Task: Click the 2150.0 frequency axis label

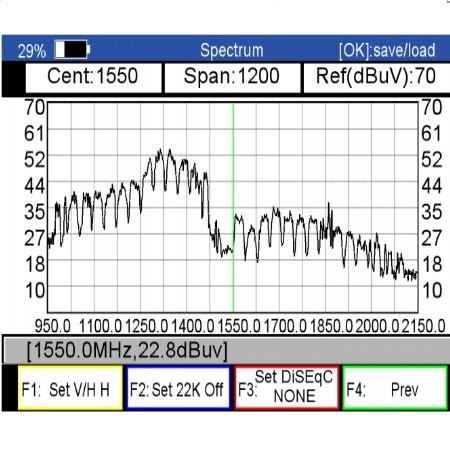Action: pos(423,326)
